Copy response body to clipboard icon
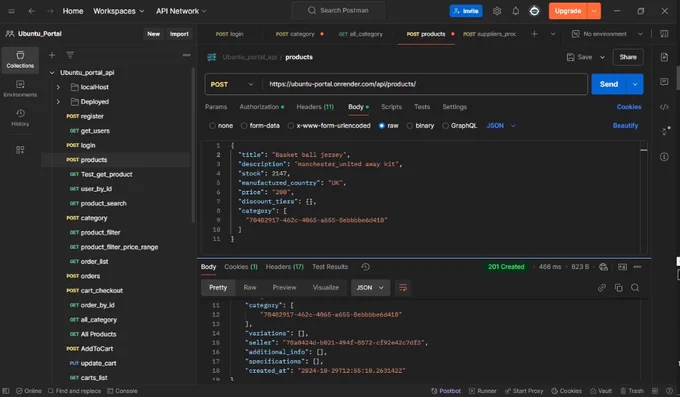 coord(618,288)
